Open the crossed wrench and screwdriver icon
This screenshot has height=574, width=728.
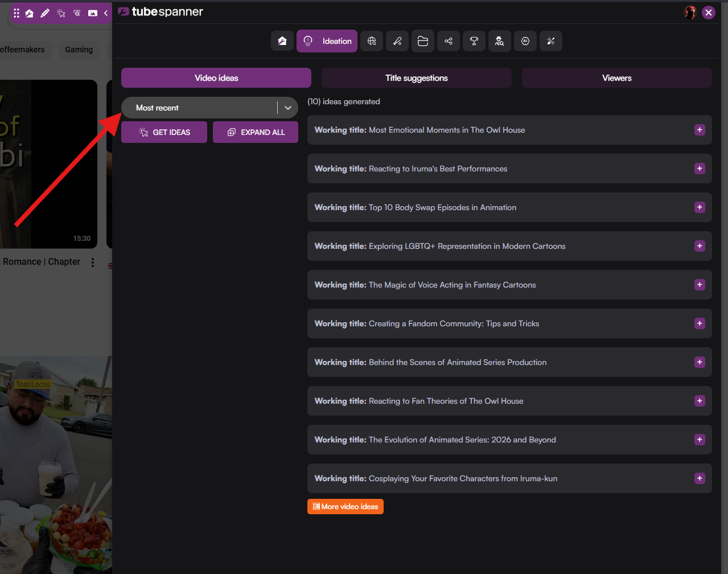tap(551, 41)
